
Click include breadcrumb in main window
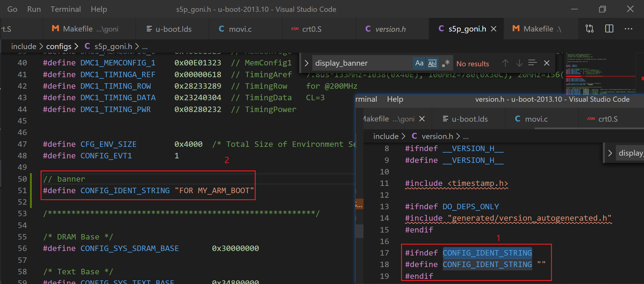click(24, 46)
